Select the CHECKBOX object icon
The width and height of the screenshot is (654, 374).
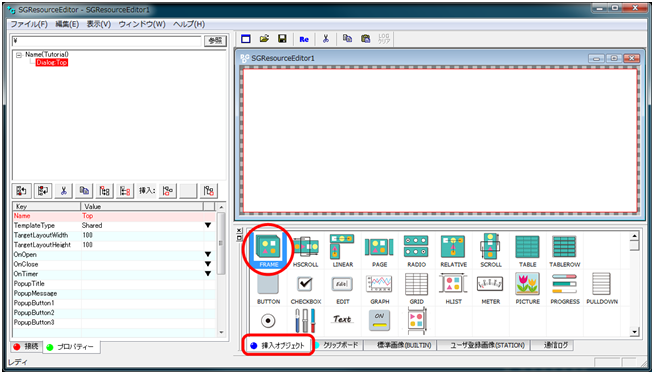click(x=306, y=288)
